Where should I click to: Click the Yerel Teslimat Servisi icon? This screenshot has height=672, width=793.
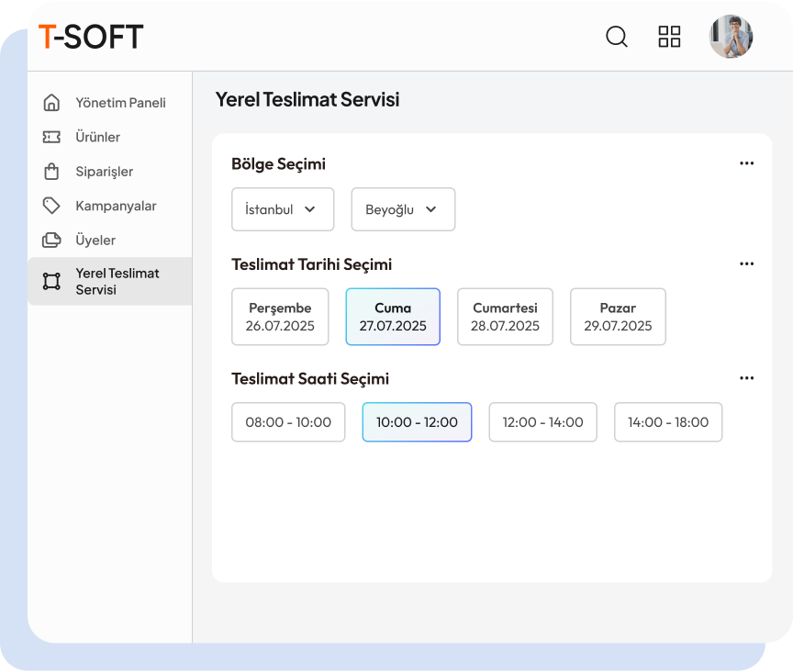click(x=51, y=281)
